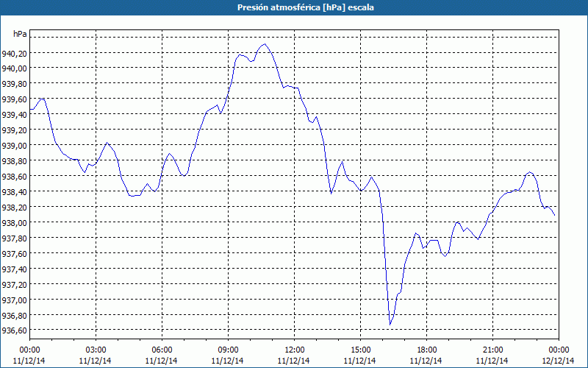This screenshot has height=368, width=588.
Task: Click the 939,00 pressure value
Action: [14, 146]
